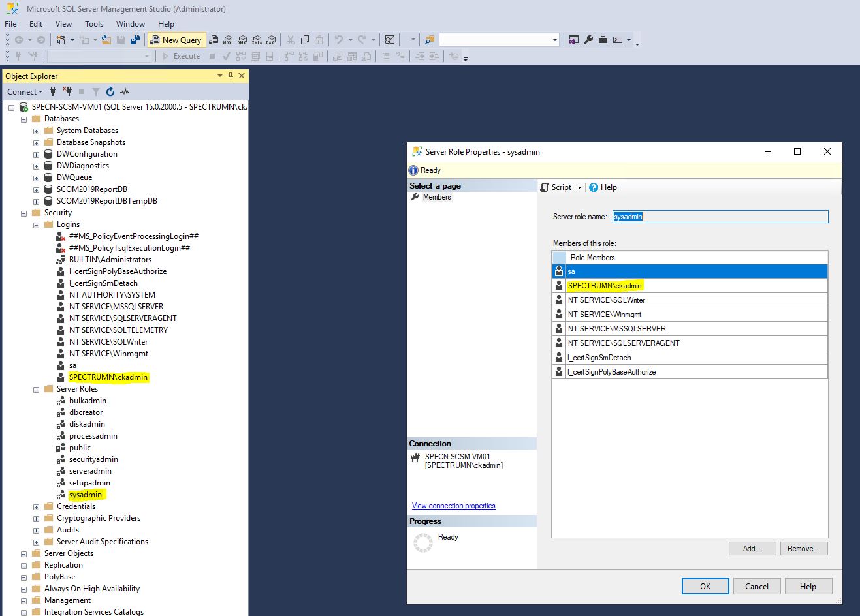This screenshot has height=616, width=860.
Task: Click the Filter icon in Object Explorer toolbar
Action: pos(95,91)
